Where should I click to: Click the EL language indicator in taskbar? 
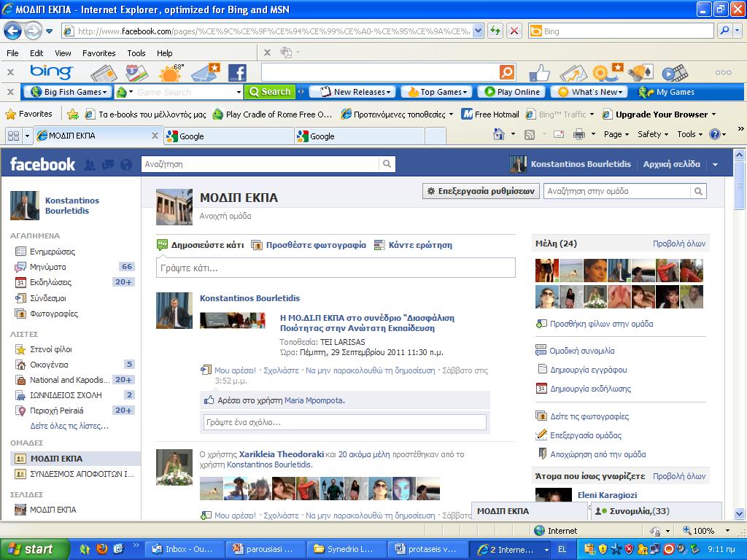tap(562, 549)
